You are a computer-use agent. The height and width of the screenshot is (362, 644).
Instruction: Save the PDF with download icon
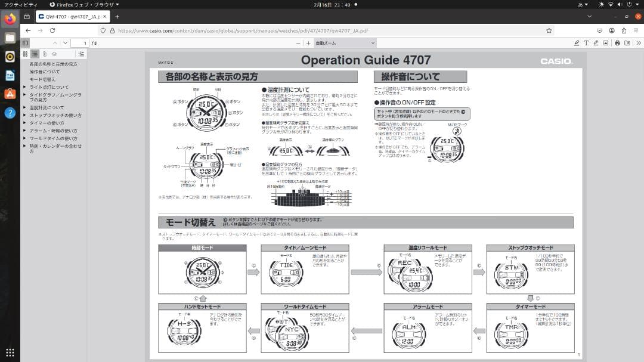(x=627, y=43)
